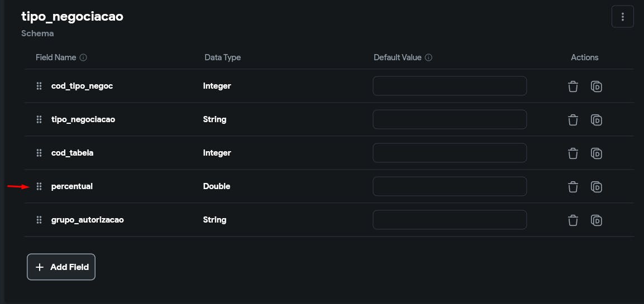The image size is (644, 304).
Task: Change the Double data type of percentual
Action: (x=217, y=186)
